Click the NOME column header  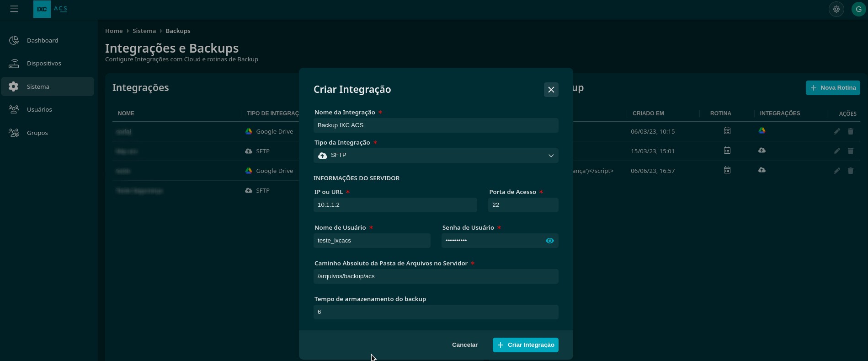(126, 113)
